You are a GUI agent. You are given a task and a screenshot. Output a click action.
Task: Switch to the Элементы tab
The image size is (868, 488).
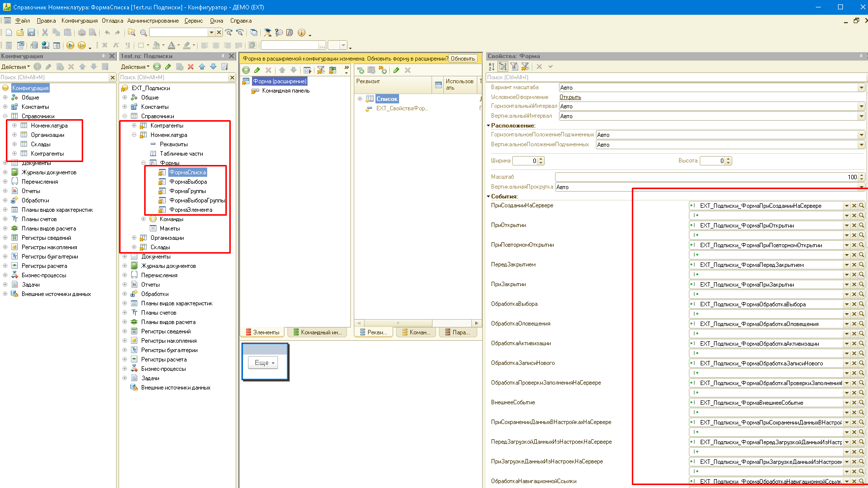[262, 332]
